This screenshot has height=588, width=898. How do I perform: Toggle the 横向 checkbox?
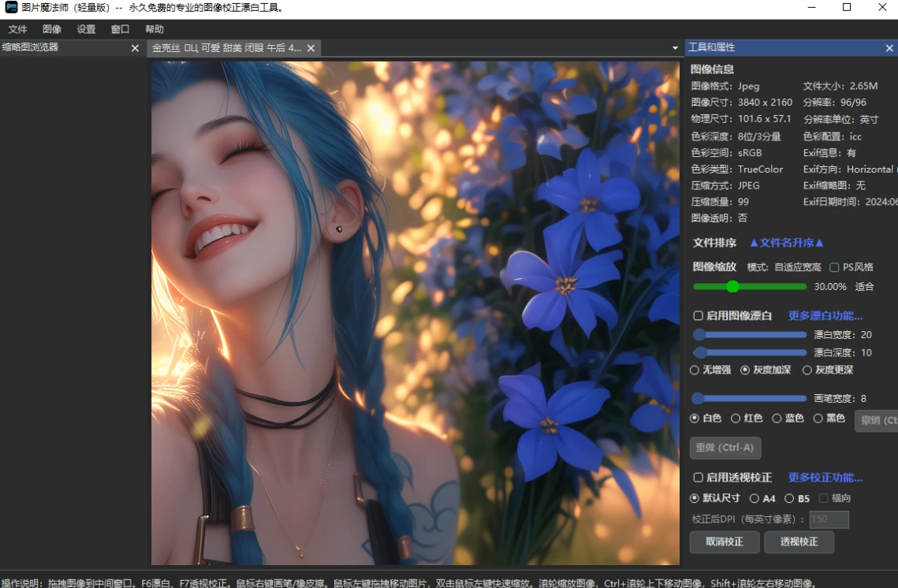pos(824,499)
